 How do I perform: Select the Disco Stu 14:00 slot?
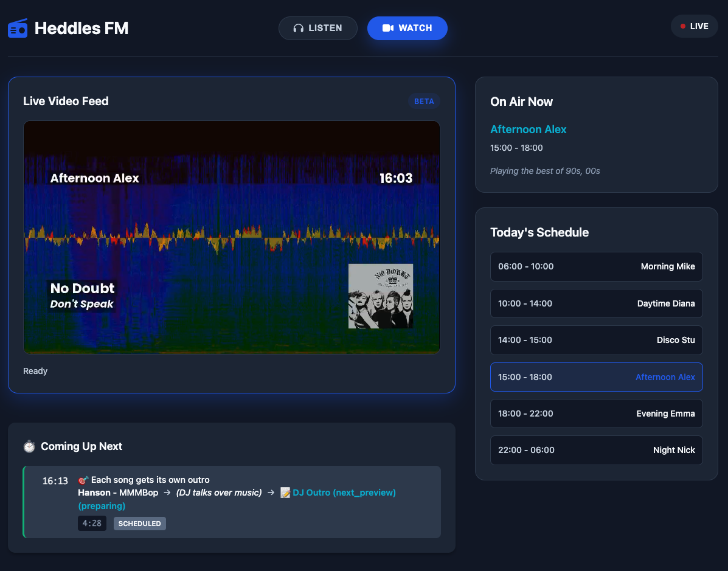[596, 340]
